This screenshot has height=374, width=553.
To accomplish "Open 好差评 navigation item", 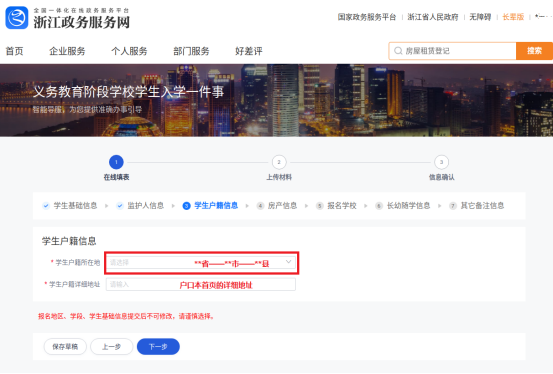I will 249,51.
